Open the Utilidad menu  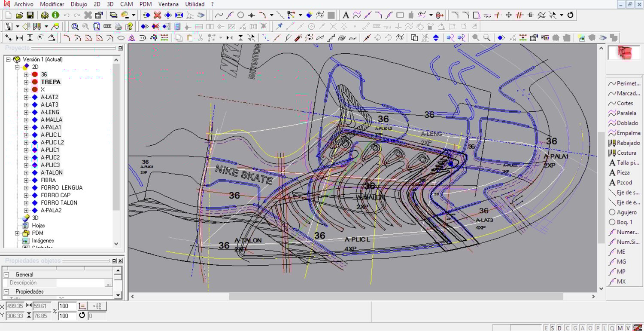pyautogui.click(x=194, y=4)
